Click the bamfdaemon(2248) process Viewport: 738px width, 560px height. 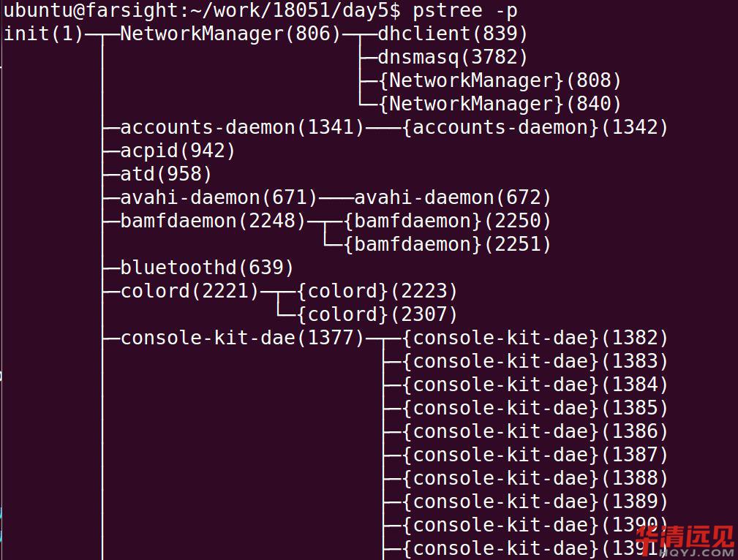[213, 221]
